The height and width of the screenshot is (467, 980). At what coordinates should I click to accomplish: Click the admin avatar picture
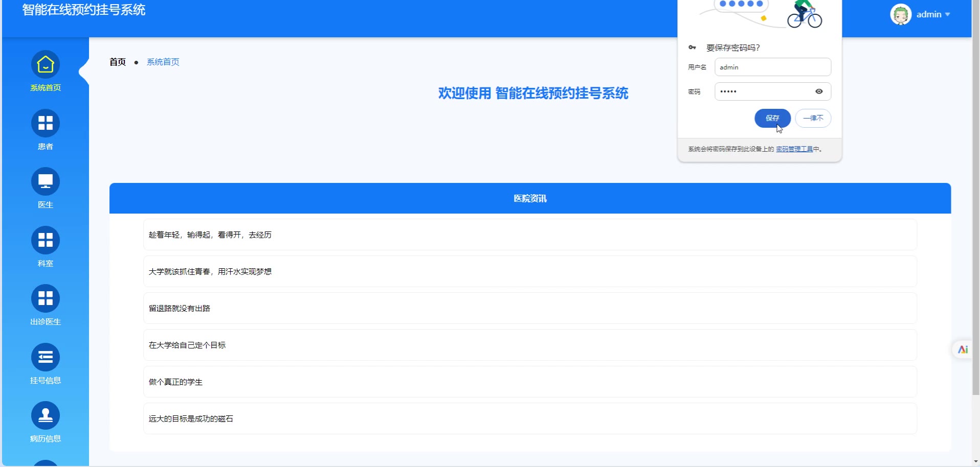pyautogui.click(x=901, y=14)
